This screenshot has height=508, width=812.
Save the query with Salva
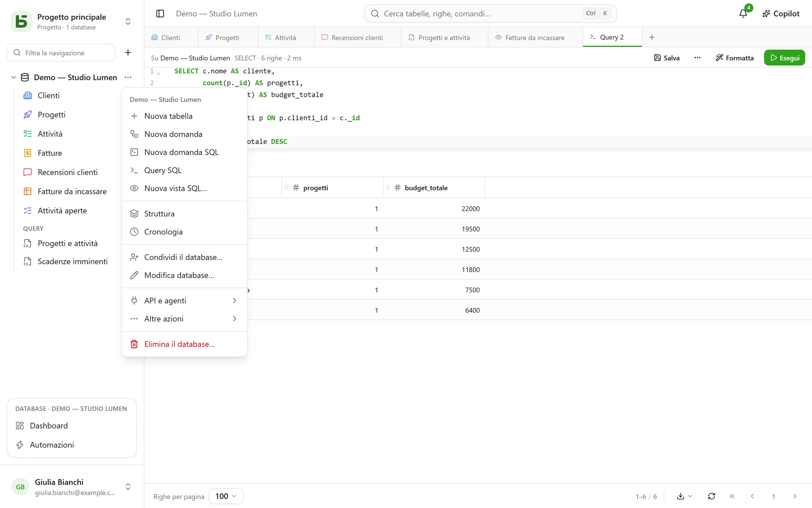[667, 58]
